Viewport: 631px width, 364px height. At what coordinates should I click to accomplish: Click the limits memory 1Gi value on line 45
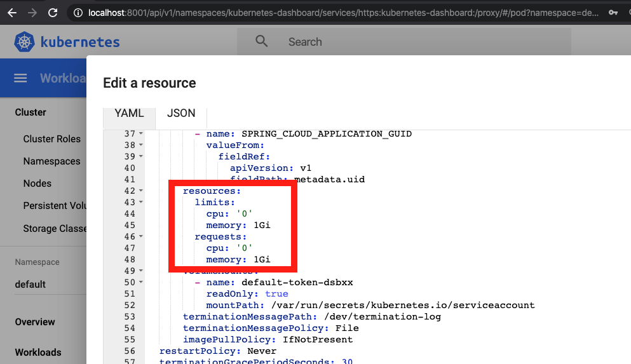pos(262,226)
